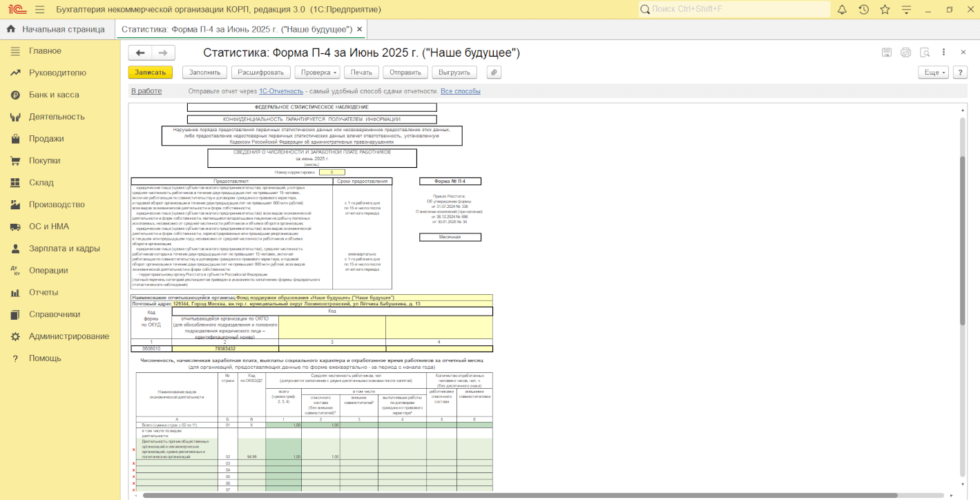Open the print preview icon
Image resolution: width=980 pixels, height=500 pixels.
pos(925,52)
